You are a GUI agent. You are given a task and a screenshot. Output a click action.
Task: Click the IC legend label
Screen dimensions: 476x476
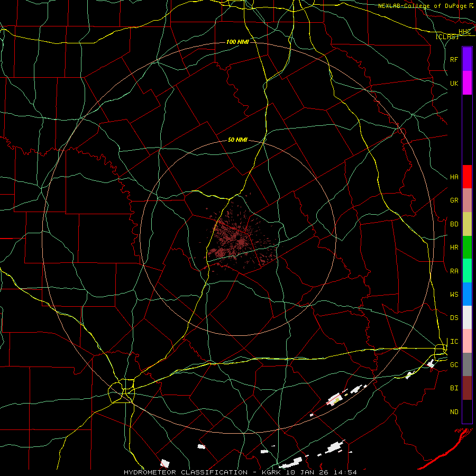click(454, 342)
